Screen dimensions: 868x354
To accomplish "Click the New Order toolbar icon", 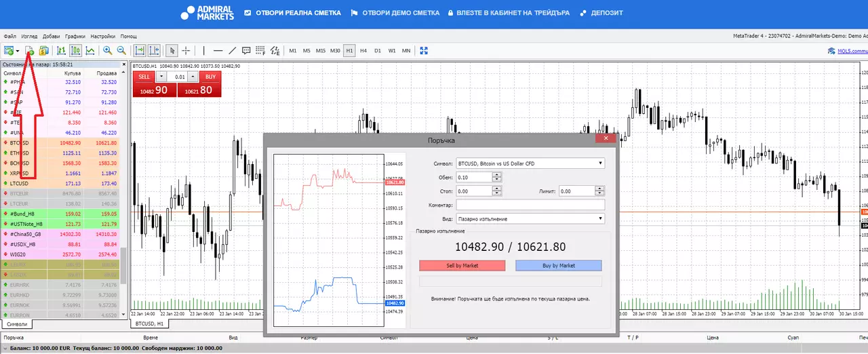I will click(x=30, y=50).
